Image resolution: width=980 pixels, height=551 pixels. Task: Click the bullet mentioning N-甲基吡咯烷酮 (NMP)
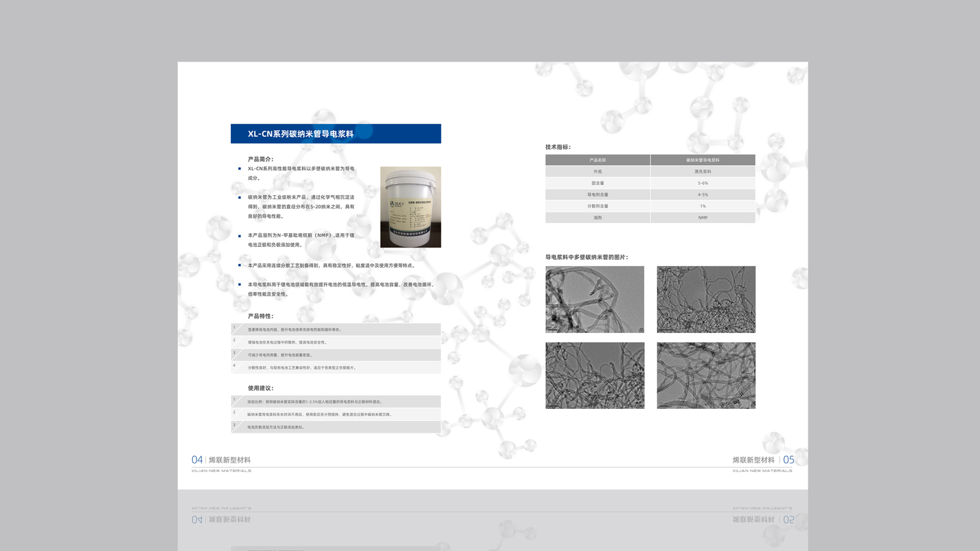[301, 240]
